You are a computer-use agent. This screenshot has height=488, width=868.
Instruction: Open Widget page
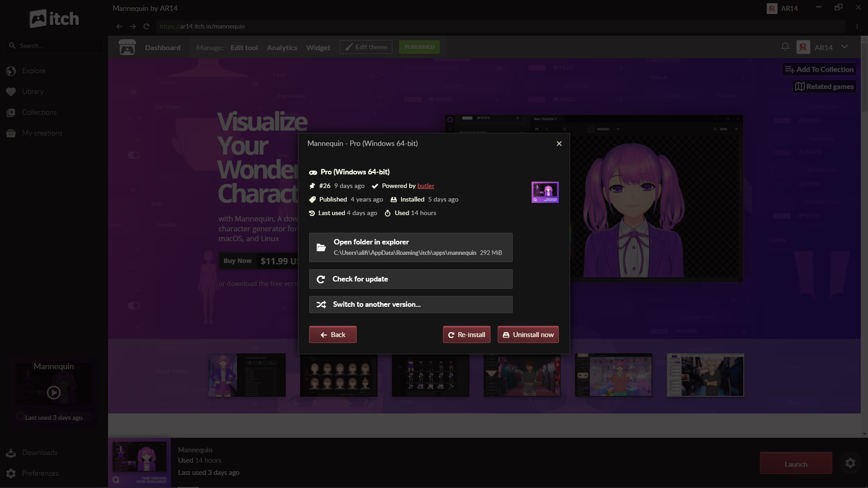318,47
